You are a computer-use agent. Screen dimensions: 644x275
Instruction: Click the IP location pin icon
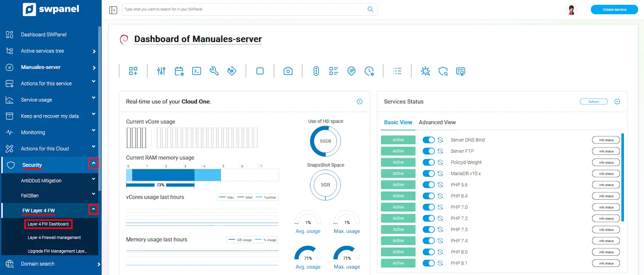pyautogui.click(x=351, y=71)
